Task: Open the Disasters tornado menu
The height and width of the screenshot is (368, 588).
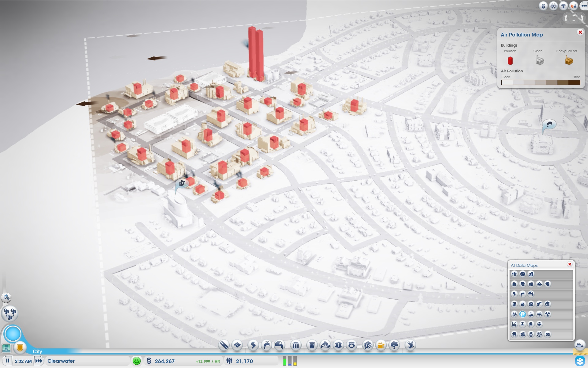Action: pyautogui.click(x=410, y=345)
